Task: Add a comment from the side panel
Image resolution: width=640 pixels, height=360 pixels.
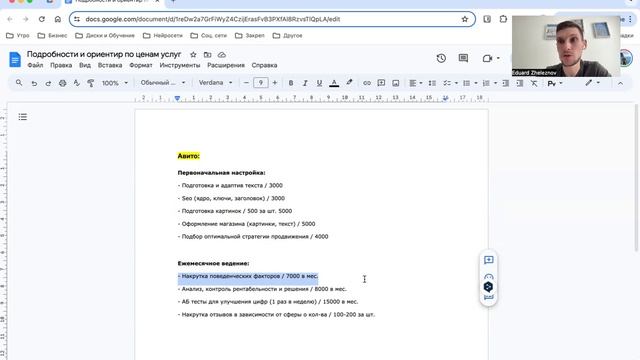Action: tap(489, 260)
